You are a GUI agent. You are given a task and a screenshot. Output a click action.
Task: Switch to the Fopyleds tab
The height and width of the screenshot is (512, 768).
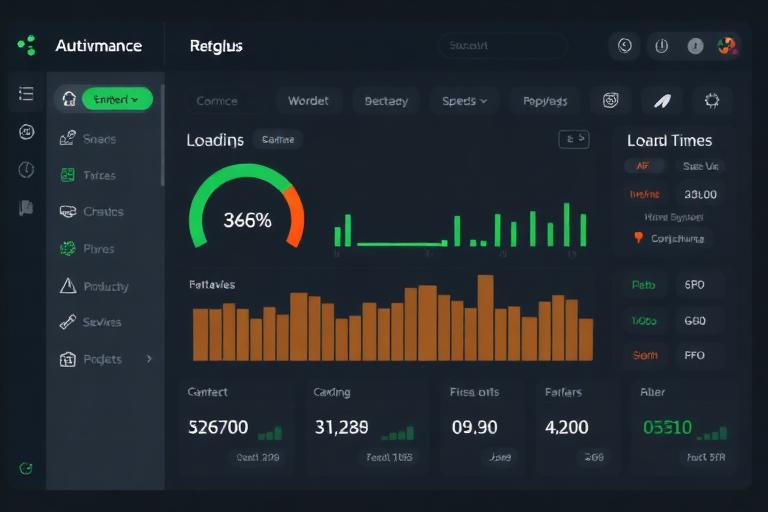click(545, 101)
